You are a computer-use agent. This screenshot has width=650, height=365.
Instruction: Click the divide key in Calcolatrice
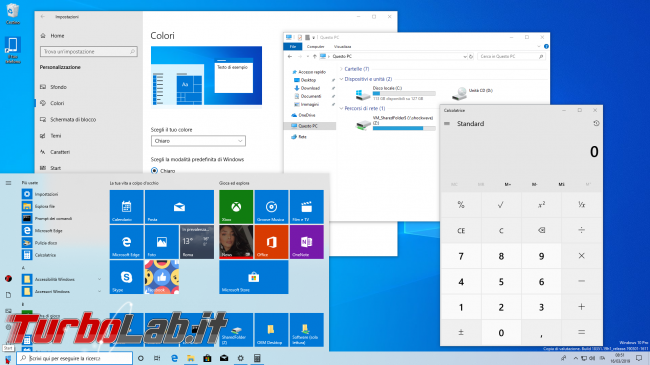[582, 230]
